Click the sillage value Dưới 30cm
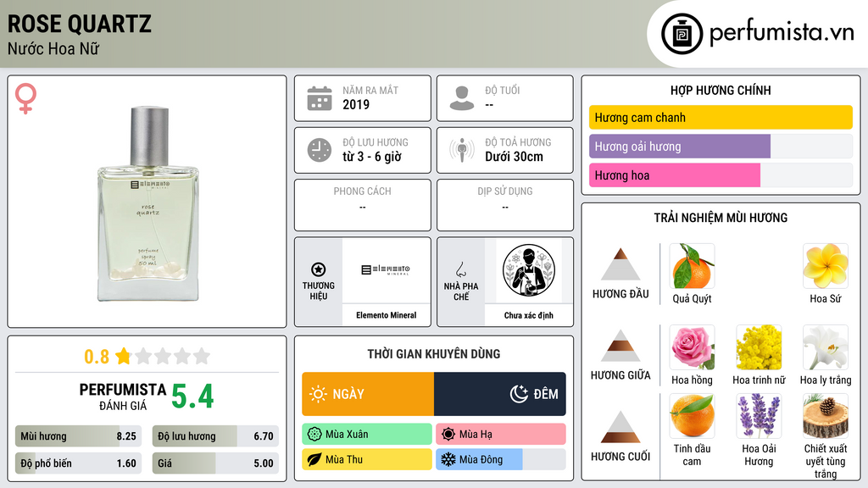 (x=515, y=157)
